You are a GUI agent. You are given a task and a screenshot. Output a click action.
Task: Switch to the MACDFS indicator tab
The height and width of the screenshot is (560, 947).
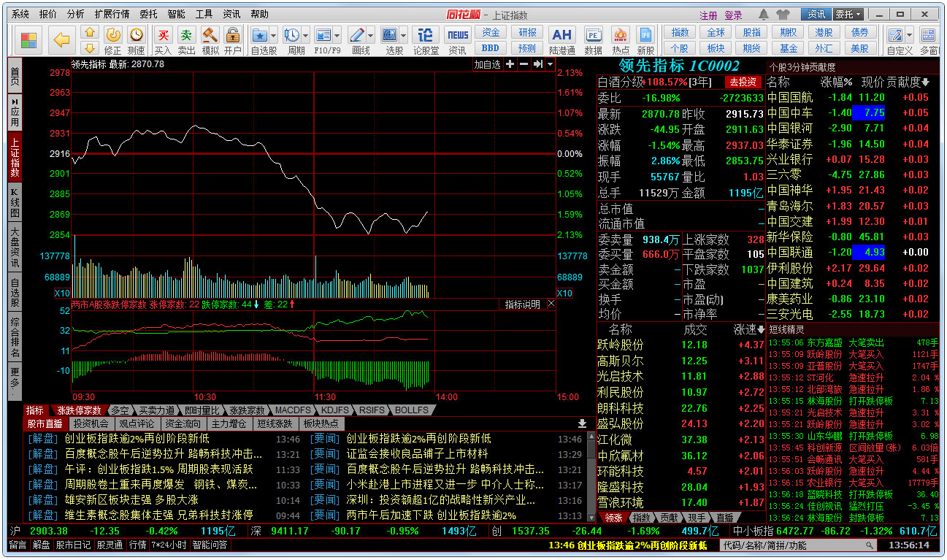pos(293,410)
